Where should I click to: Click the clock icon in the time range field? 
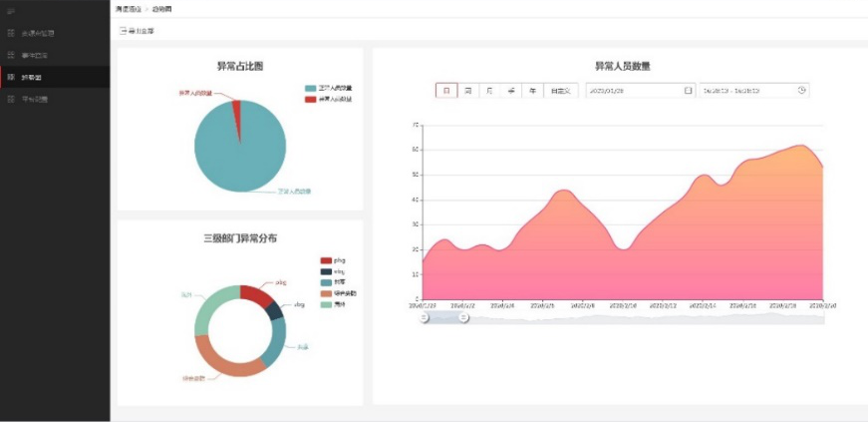pos(801,91)
